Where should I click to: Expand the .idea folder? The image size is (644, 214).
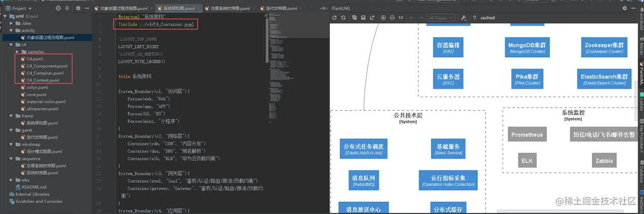11,23
